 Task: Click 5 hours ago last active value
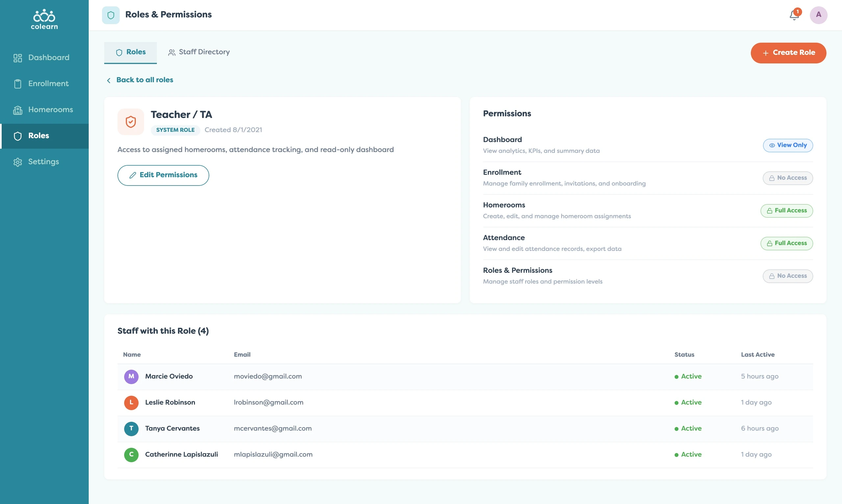pyautogui.click(x=759, y=376)
